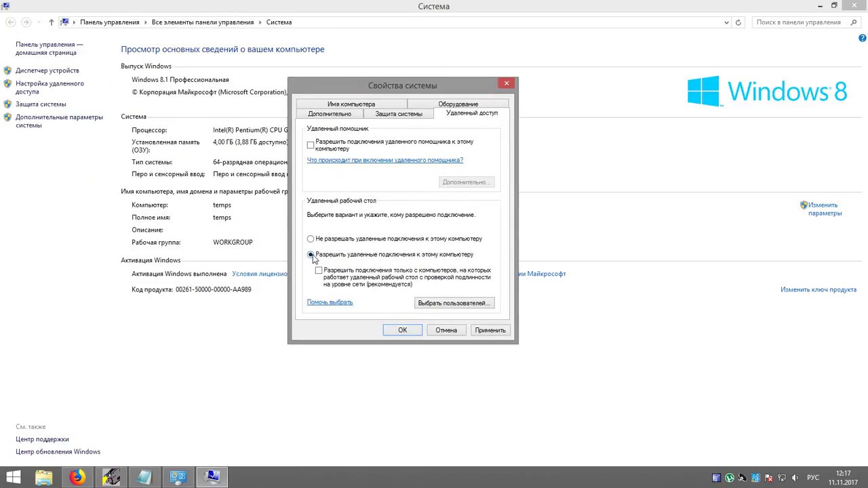Toggle network-level authentication checkbox
The width and height of the screenshot is (868, 488).
point(319,270)
